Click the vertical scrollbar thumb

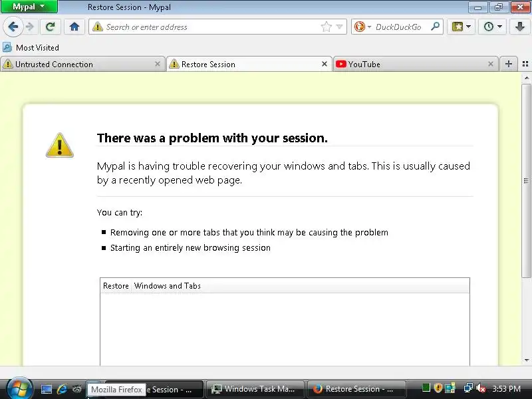click(x=527, y=180)
